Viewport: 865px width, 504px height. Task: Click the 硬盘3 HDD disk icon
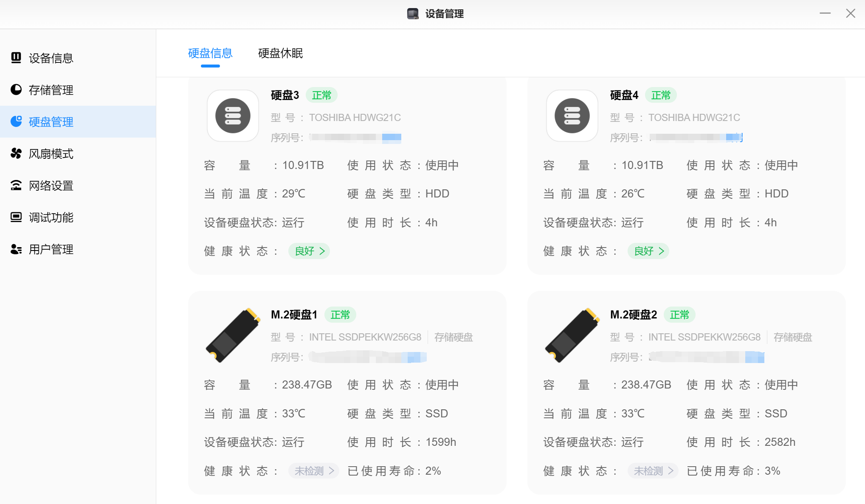pyautogui.click(x=233, y=115)
